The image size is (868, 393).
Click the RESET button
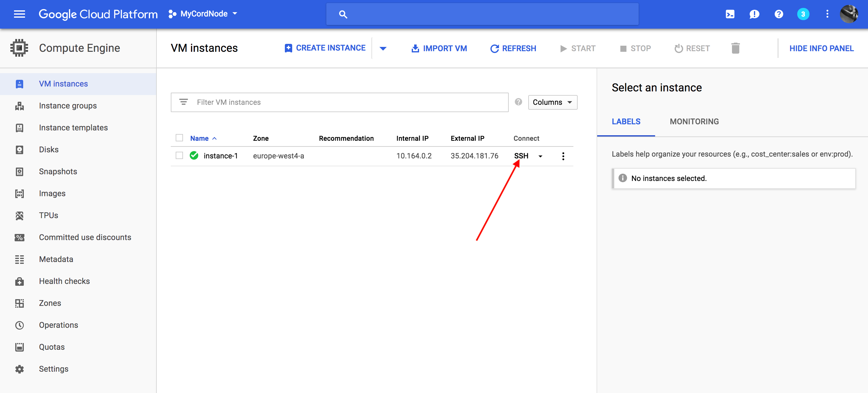(x=692, y=48)
